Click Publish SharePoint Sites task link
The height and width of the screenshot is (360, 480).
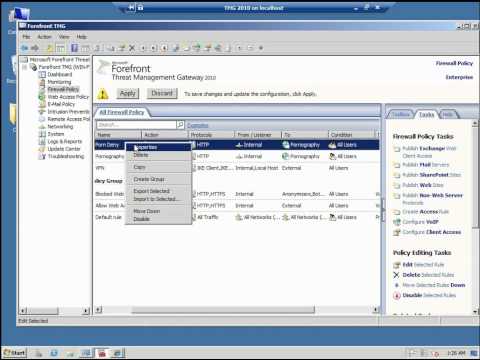coord(431,175)
